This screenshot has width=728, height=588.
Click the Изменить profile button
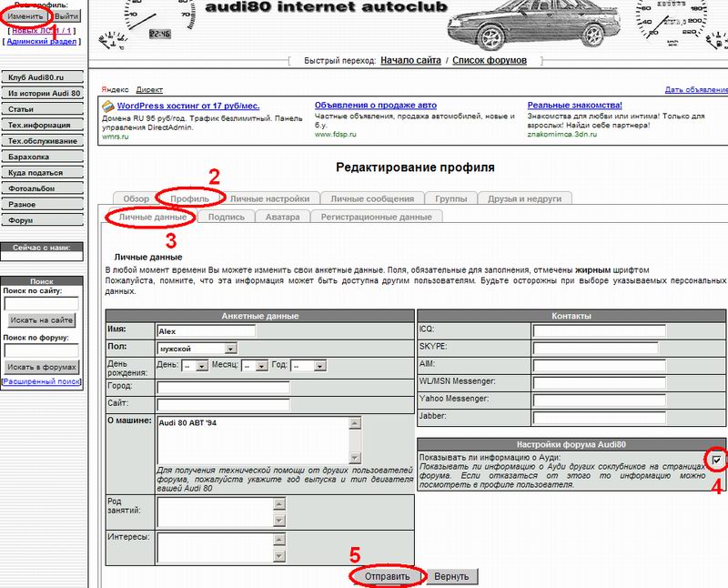[25, 16]
